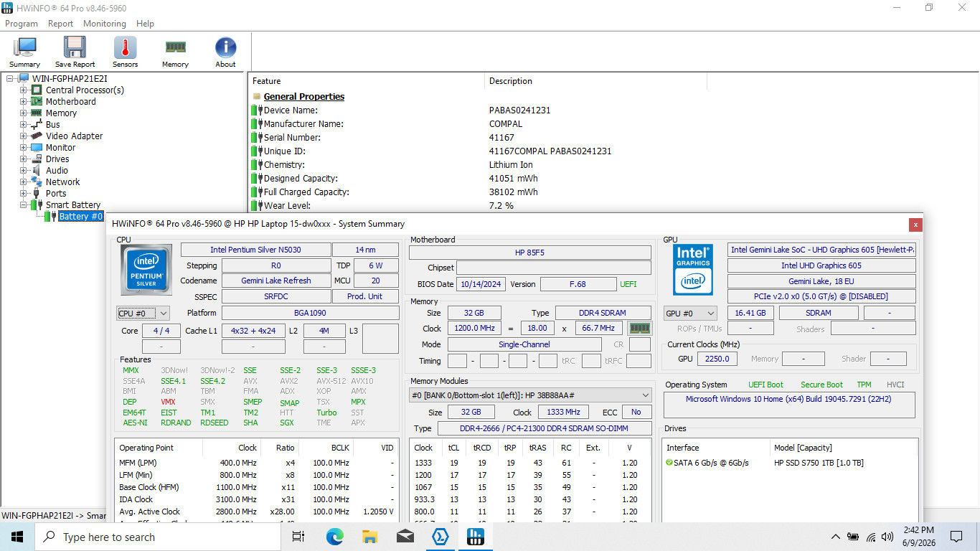Select the Base Clock (HFM) row

click(256, 487)
